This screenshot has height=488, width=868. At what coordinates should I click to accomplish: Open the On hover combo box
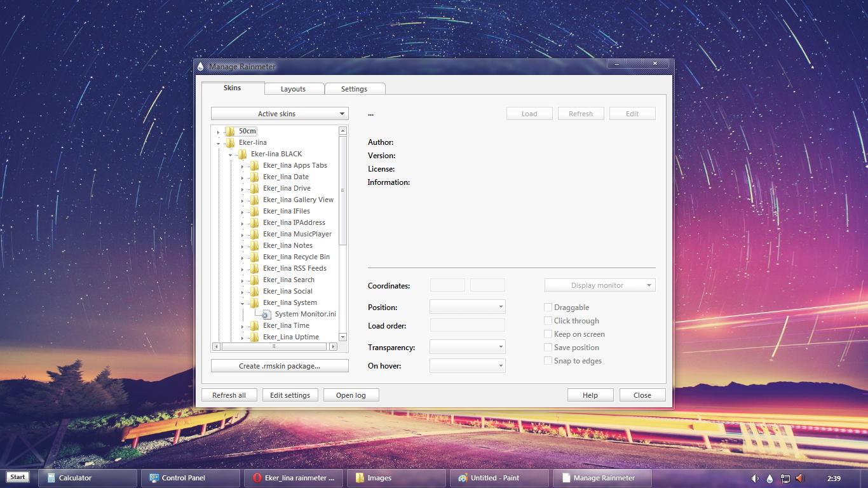[x=468, y=365]
